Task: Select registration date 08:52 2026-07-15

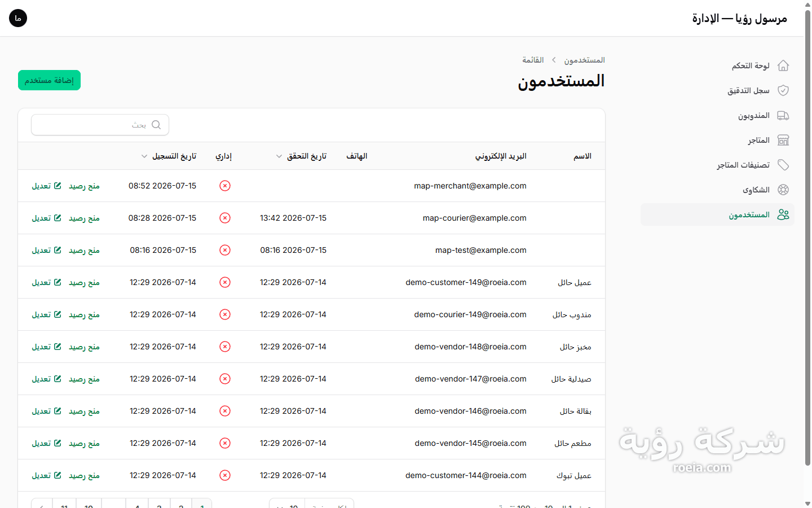Action: [162, 186]
